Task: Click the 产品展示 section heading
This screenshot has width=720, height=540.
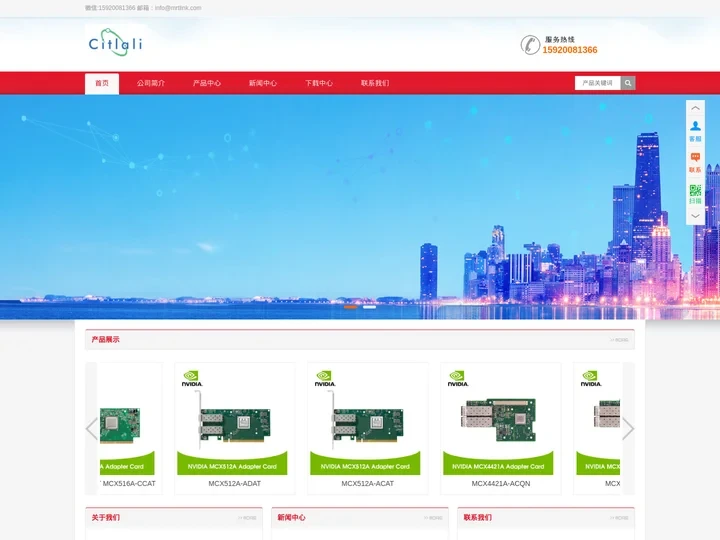Action: [106, 339]
